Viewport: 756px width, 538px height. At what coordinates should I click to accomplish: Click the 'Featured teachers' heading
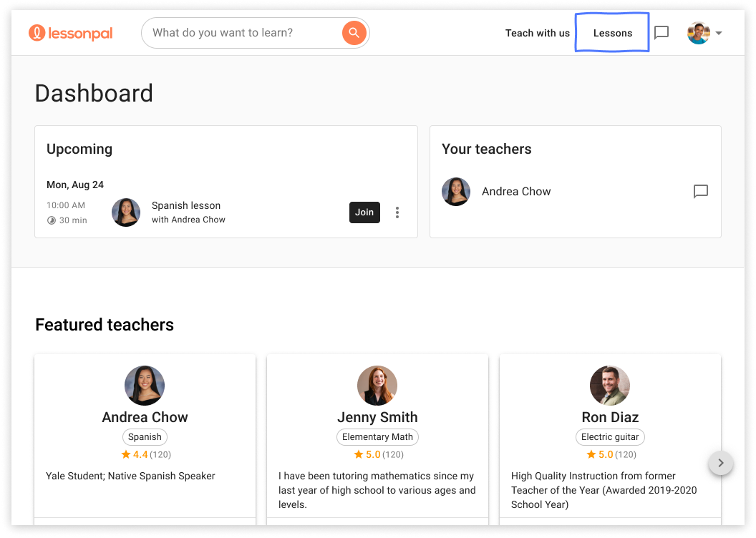(105, 325)
